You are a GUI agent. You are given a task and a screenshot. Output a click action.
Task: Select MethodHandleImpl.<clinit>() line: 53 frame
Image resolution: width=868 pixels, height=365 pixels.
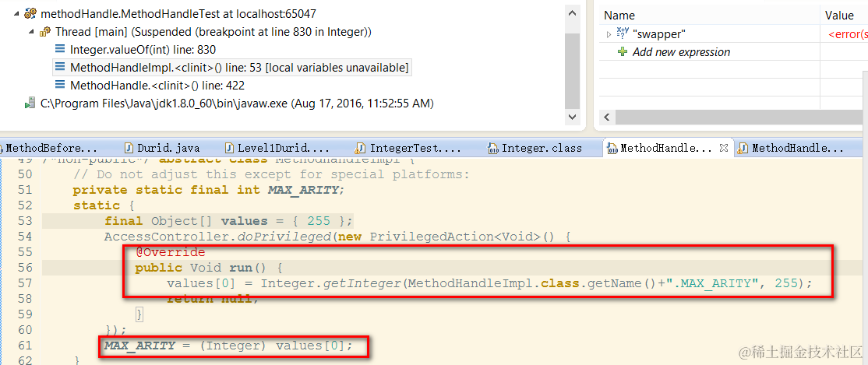tap(239, 68)
